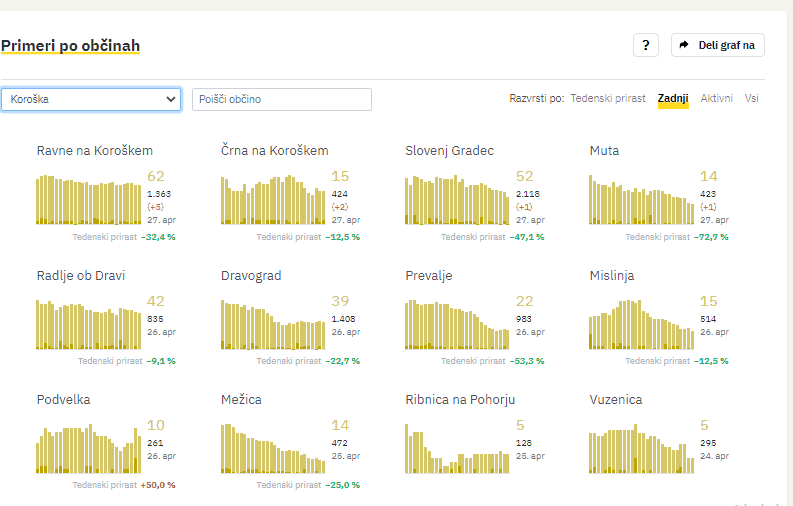The height and width of the screenshot is (506, 793).
Task: Open the Koroška region dropdown
Action: (91, 100)
